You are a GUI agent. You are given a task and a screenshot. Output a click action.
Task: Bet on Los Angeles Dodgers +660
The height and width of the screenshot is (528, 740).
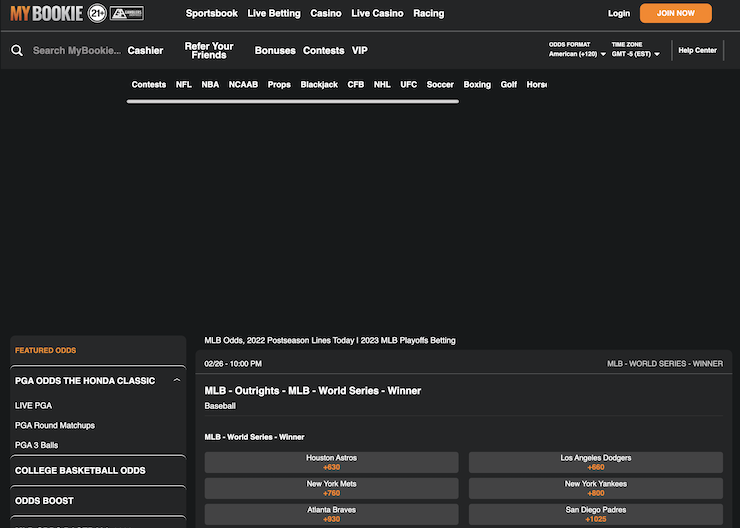tap(596, 462)
